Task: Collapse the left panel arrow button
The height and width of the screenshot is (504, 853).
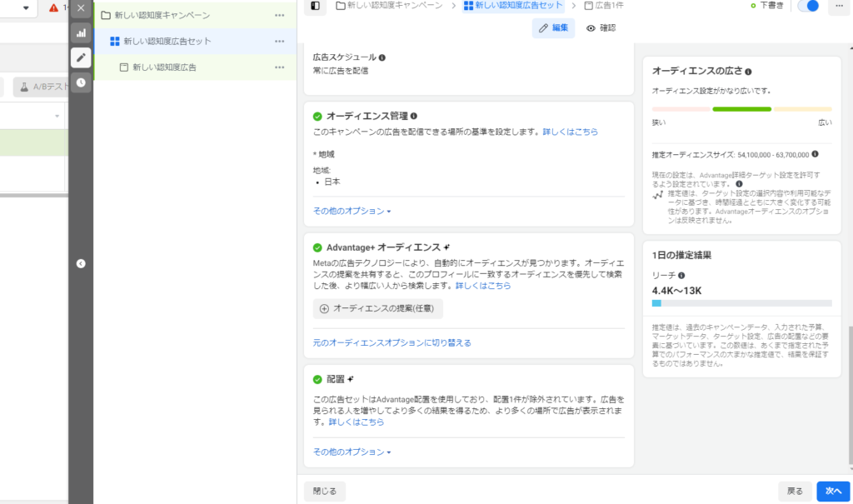Action: click(x=81, y=263)
